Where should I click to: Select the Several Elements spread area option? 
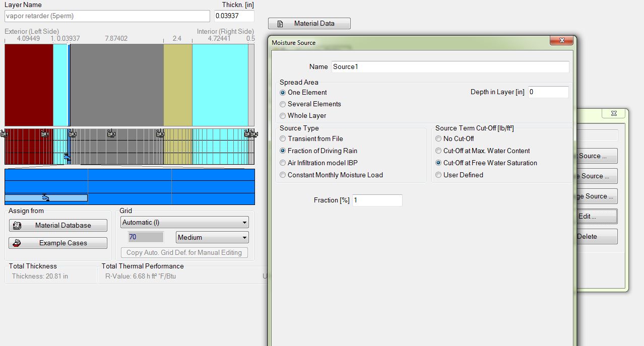283,104
